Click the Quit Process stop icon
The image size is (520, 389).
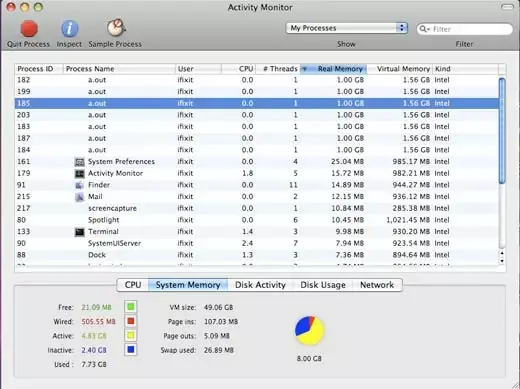point(29,28)
